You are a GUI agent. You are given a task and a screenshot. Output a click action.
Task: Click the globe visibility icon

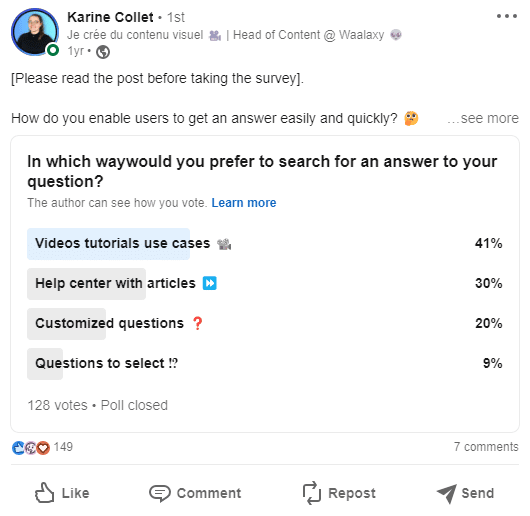tap(103, 52)
